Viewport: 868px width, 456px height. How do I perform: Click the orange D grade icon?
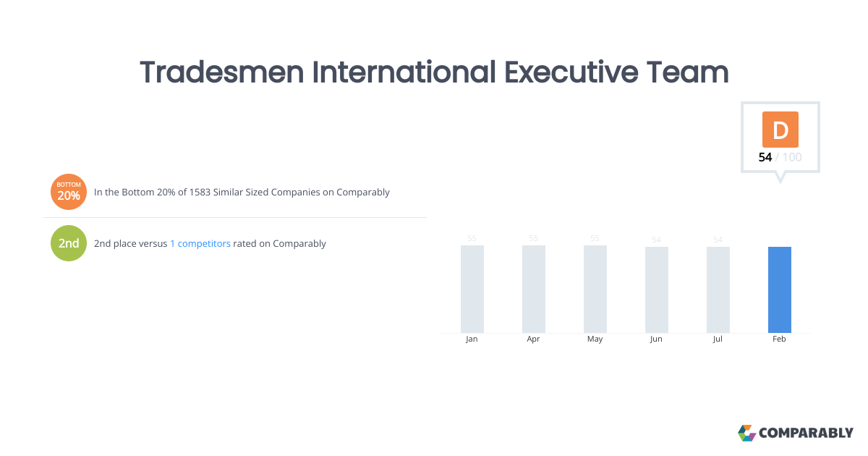click(x=780, y=130)
